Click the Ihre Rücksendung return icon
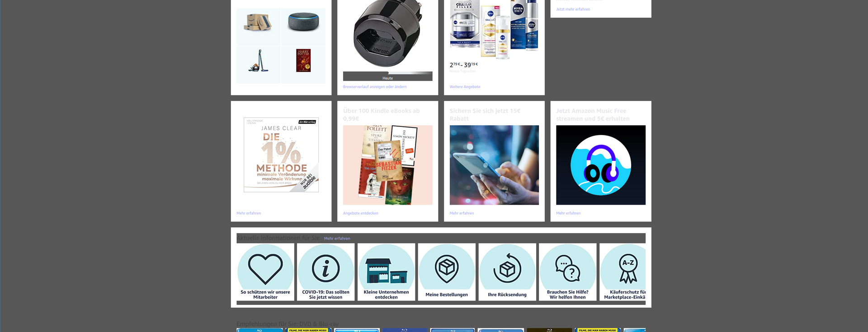Image resolution: width=868 pixels, height=332 pixels. tap(507, 268)
